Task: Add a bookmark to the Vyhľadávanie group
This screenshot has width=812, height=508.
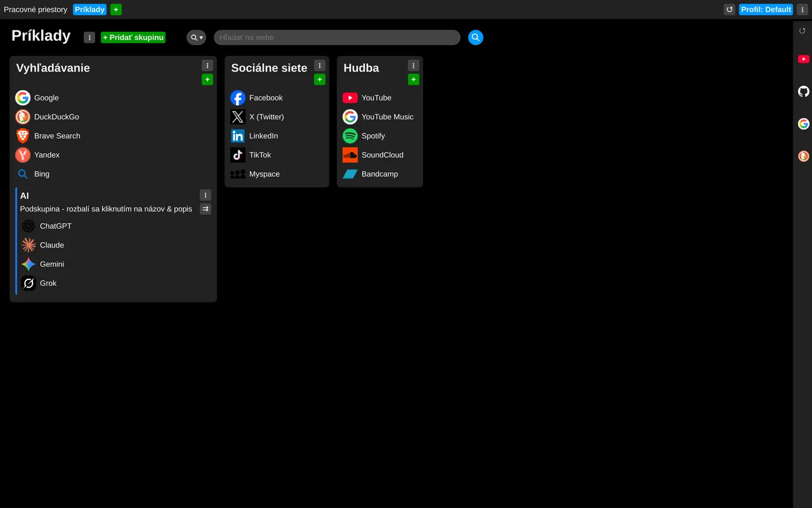Action: tap(207, 79)
